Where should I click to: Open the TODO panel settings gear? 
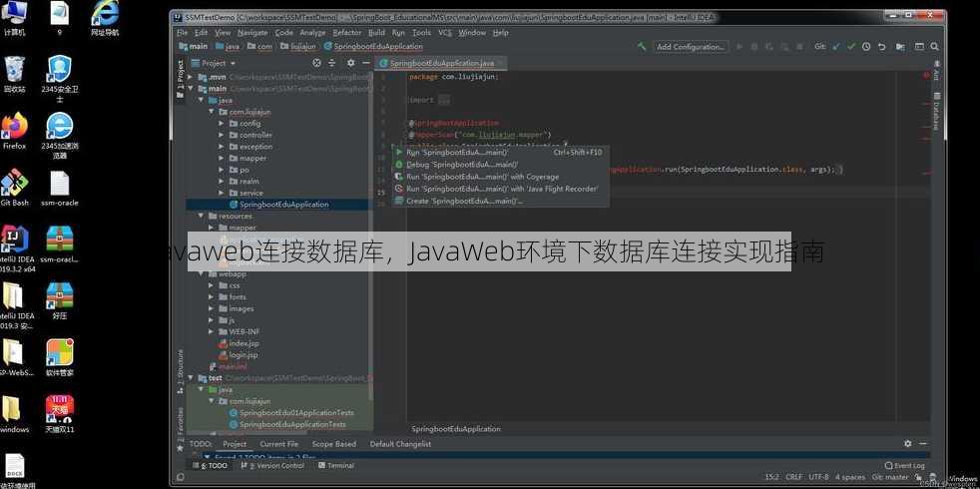tap(907, 443)
